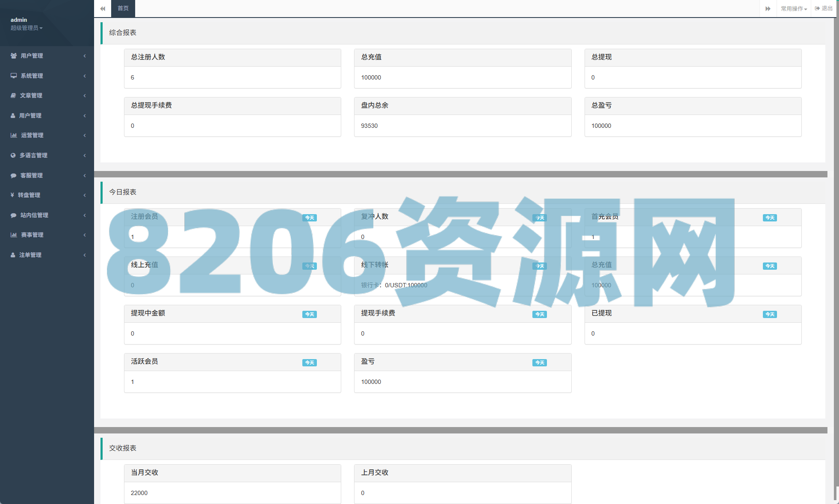Screen dimensions: 839x504
Task: Click the 当月交收 value 22000
Action: click(139, 493)
